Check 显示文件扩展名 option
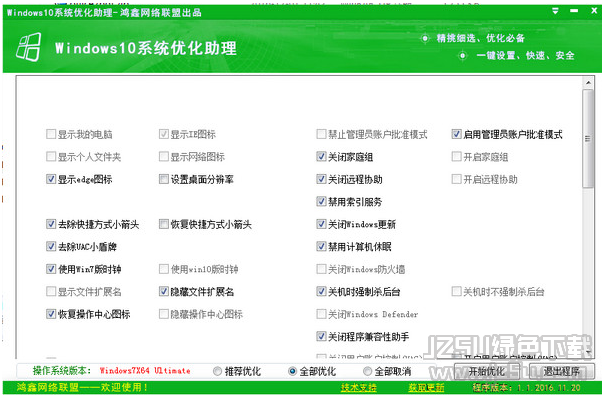This screenshot has width=605, height=399. 51,291
